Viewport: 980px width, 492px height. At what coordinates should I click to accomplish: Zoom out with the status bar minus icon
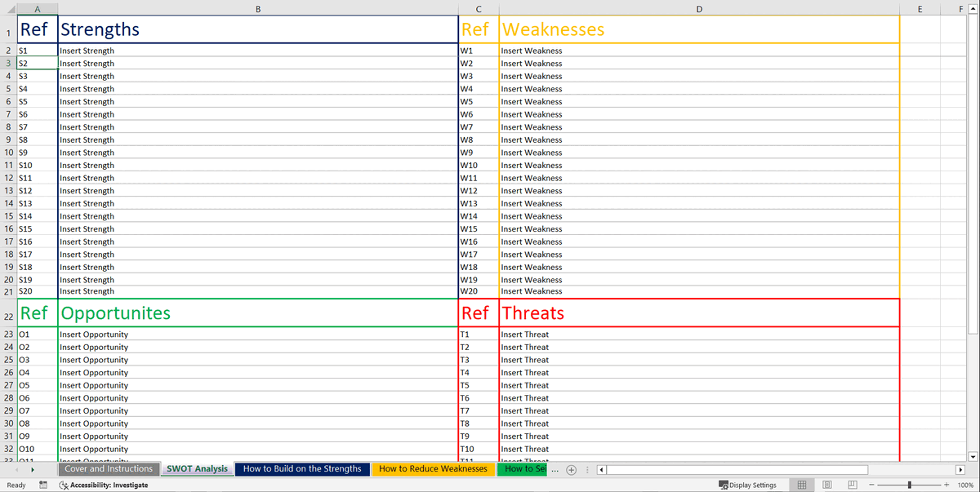(x=872, y=485)
